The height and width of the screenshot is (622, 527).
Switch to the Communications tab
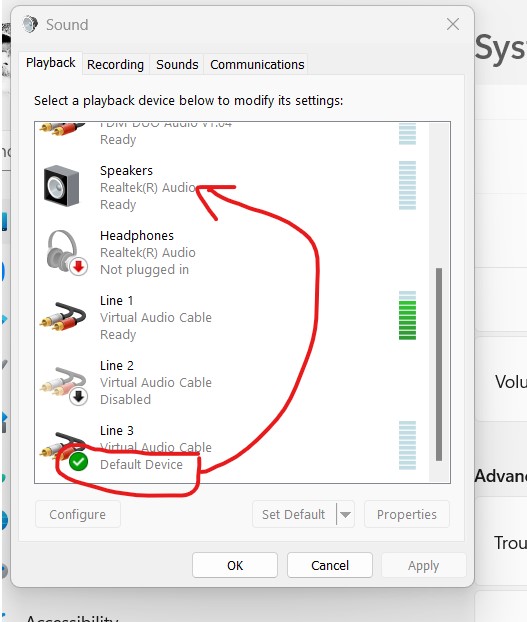[x=257, y=64]
